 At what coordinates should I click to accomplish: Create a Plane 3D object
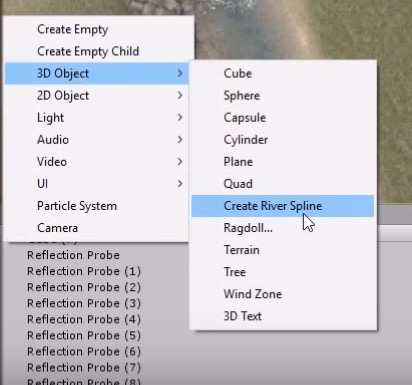(283, 162)
